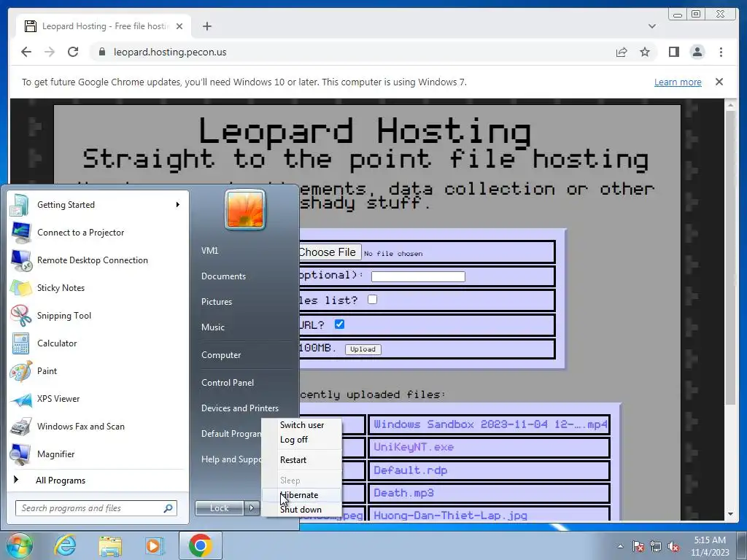Open a new tab with plus button
The width and height of the screenshot is (747, 560).
pyautogui.click(x=206, y=26)
